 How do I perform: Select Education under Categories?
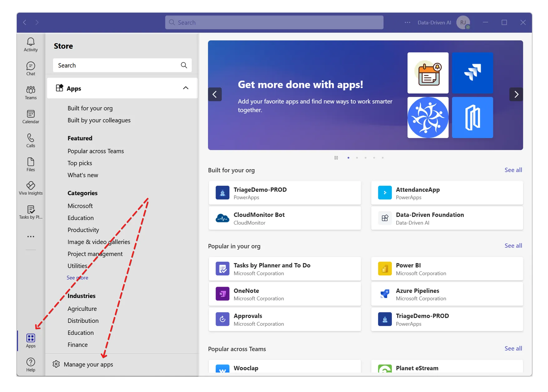click(x=81, y=218)
